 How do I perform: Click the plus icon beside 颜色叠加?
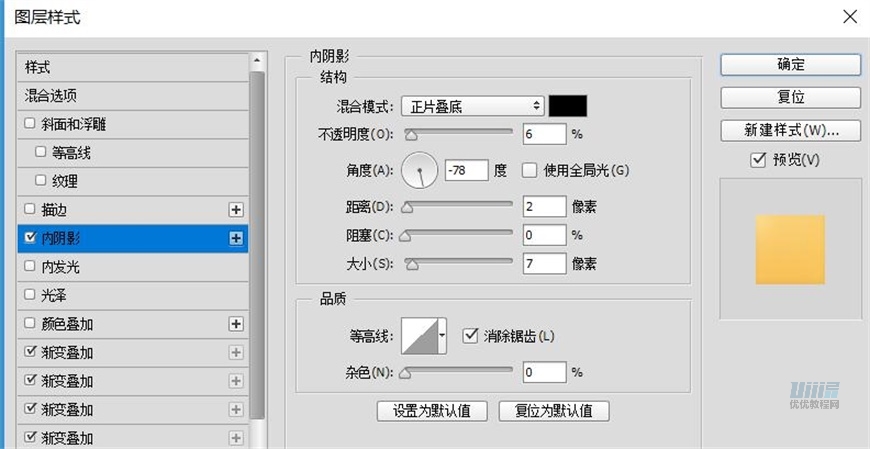236,324
